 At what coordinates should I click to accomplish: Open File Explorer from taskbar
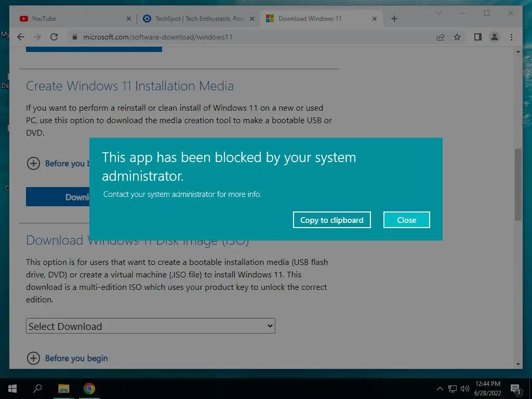coord(63,389)
